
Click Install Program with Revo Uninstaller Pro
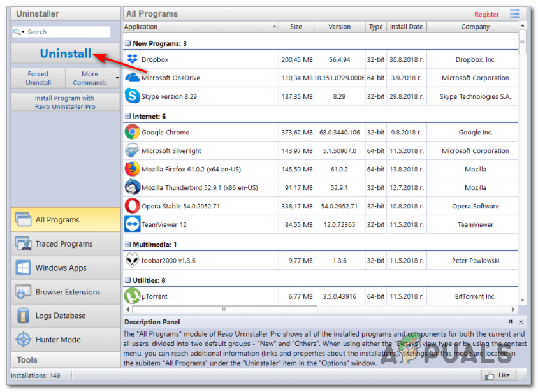click(x=66, y=102)
